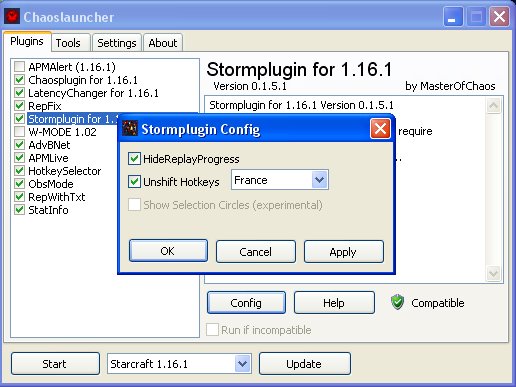
Task: Confirm the config with OK button
Action: (x=168, y=251)
